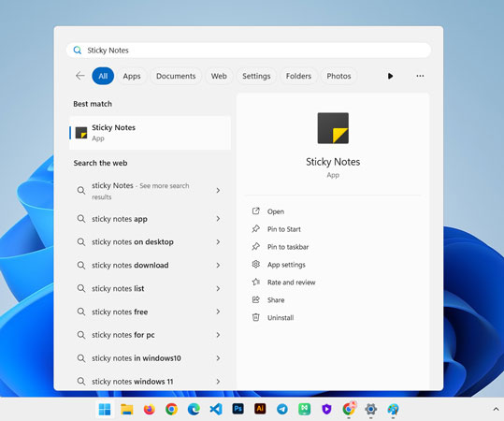Open the three-dot more options menu

pyautogui.click(x=420, y=76)
